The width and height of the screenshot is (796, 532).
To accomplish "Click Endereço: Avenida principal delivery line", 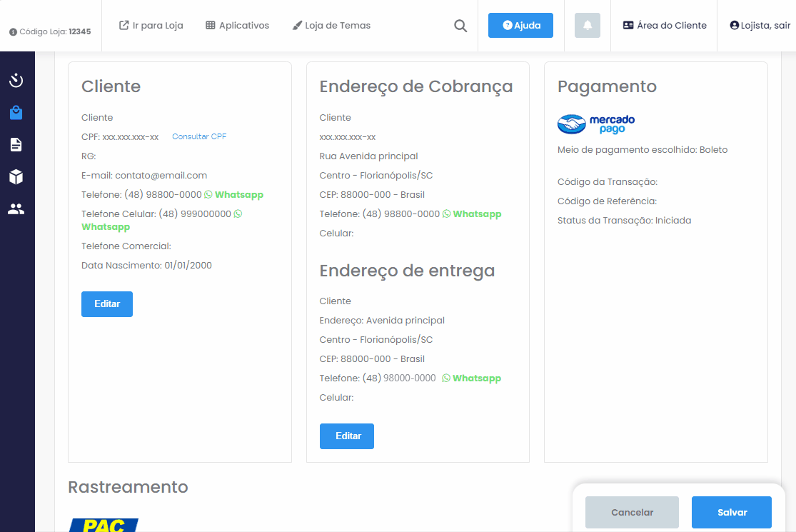I will pos(382,321).
